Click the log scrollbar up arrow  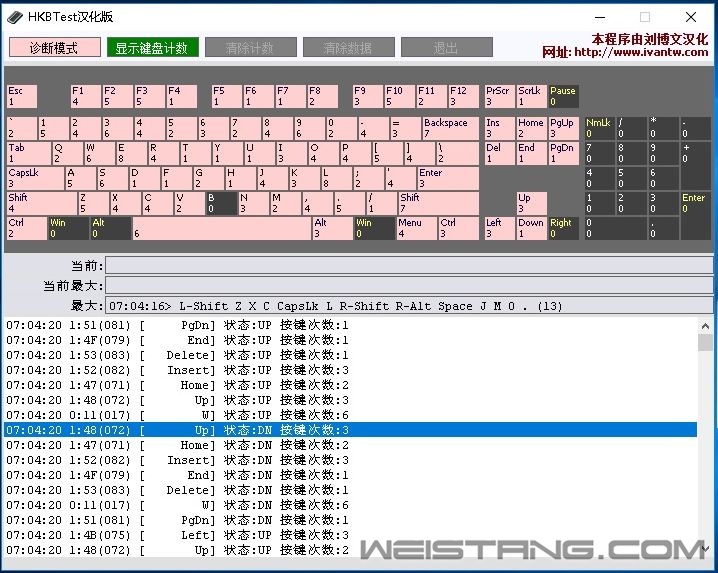[706, 325]
